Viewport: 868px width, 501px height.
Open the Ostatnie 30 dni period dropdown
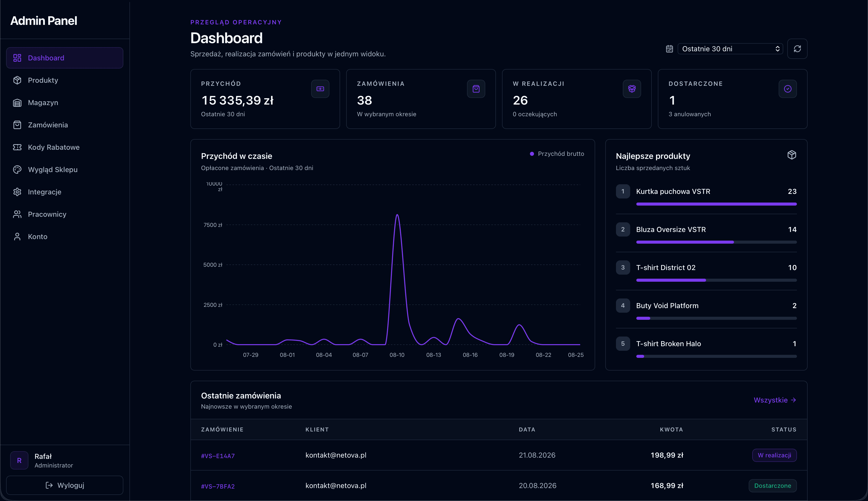pos(730,49)
